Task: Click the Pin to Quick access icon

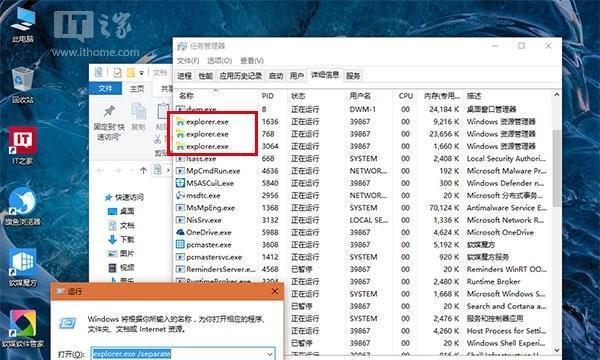Action: click(109, 112)
